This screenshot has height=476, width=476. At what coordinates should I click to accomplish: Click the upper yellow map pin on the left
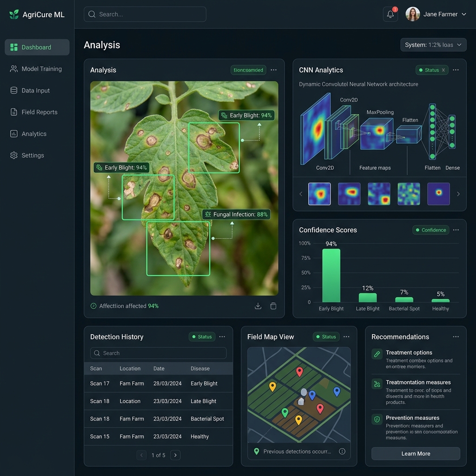[272, 386]
